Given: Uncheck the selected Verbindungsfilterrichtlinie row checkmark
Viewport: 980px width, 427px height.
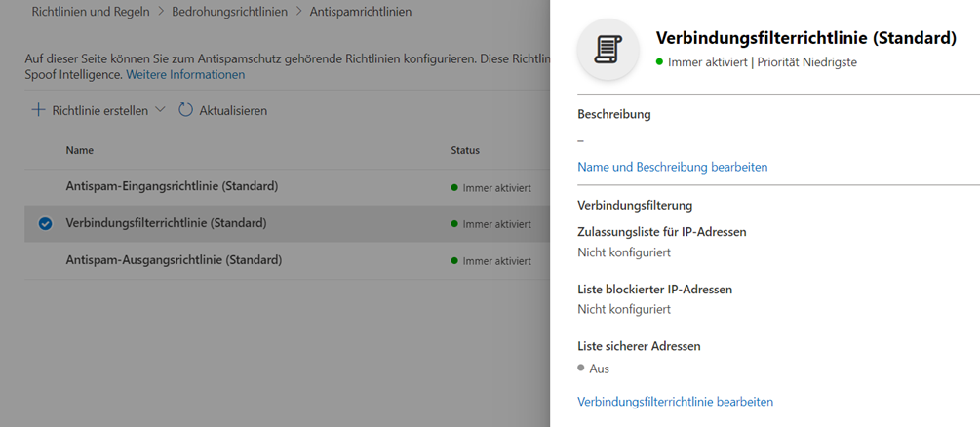Looking at the screenshot, I should pos(45,223).
